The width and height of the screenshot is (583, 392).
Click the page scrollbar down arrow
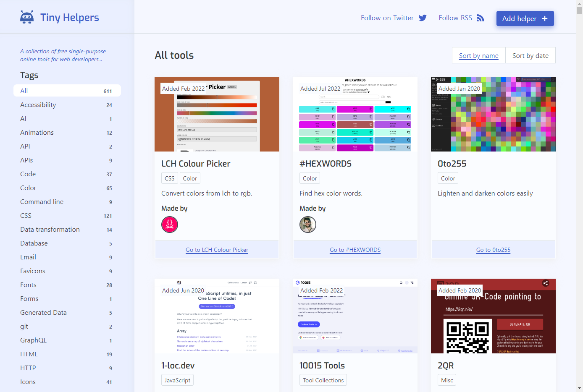pos(579,389)
